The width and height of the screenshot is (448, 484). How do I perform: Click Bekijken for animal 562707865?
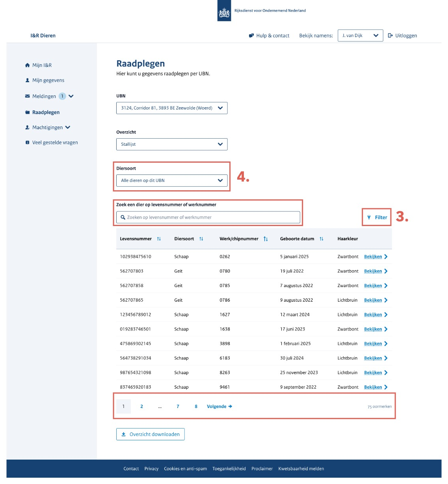point(373,300)
